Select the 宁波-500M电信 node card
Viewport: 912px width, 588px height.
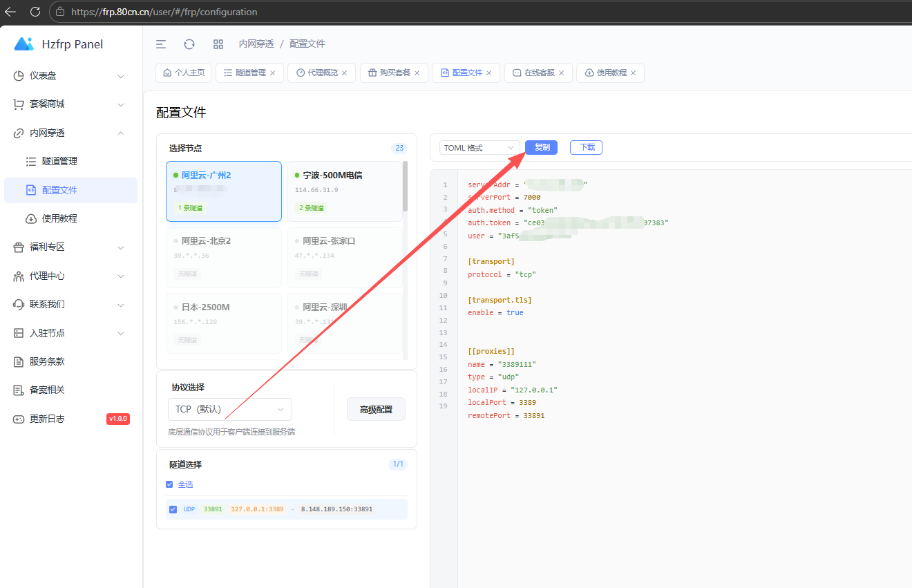click(x=345, y=191)
